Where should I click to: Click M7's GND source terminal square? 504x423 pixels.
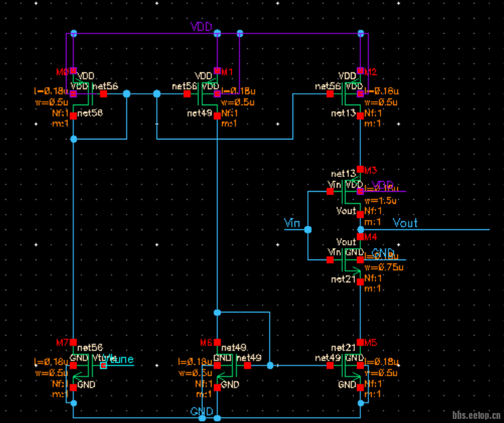tap(73, 387)
